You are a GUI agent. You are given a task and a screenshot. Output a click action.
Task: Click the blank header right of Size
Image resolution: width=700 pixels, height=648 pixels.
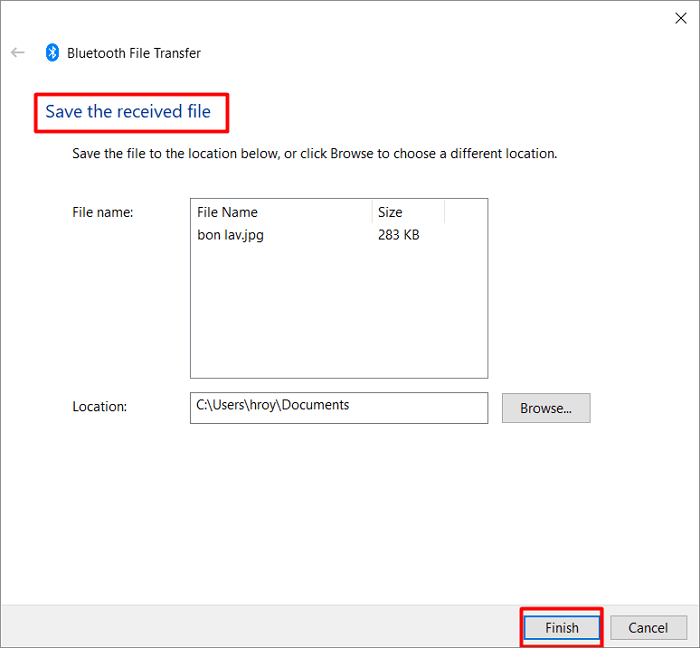[x=465, y=212]
